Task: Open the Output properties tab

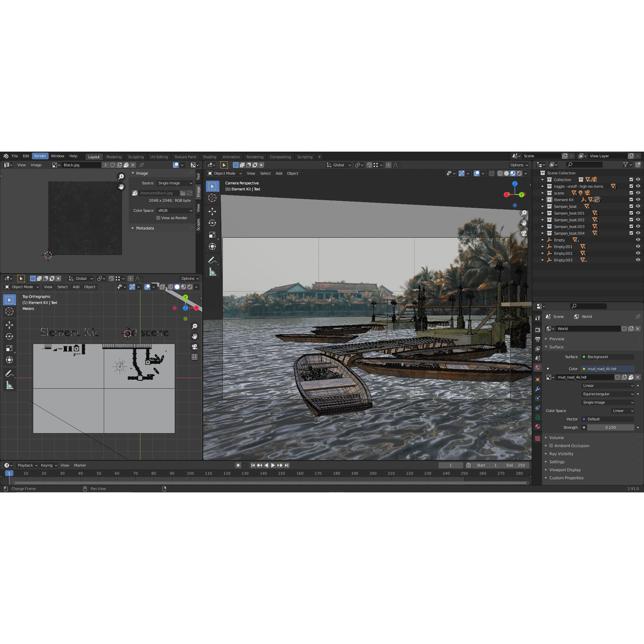Action: (x=538, y=339)
